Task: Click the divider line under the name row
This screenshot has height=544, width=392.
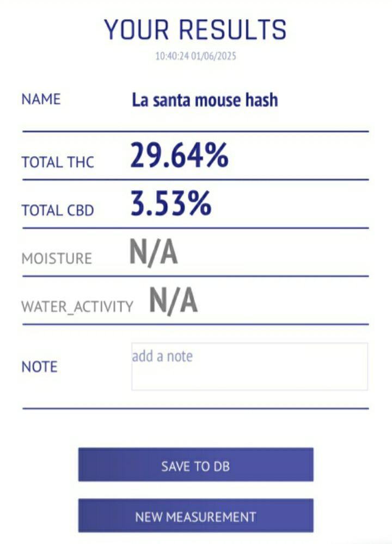Action: pos(195,131)
